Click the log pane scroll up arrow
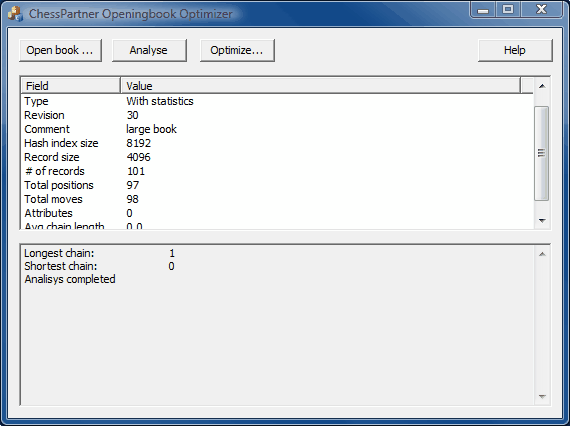This screenshot has width=570, height=426. pyautogui.click(x=542, y=254)
